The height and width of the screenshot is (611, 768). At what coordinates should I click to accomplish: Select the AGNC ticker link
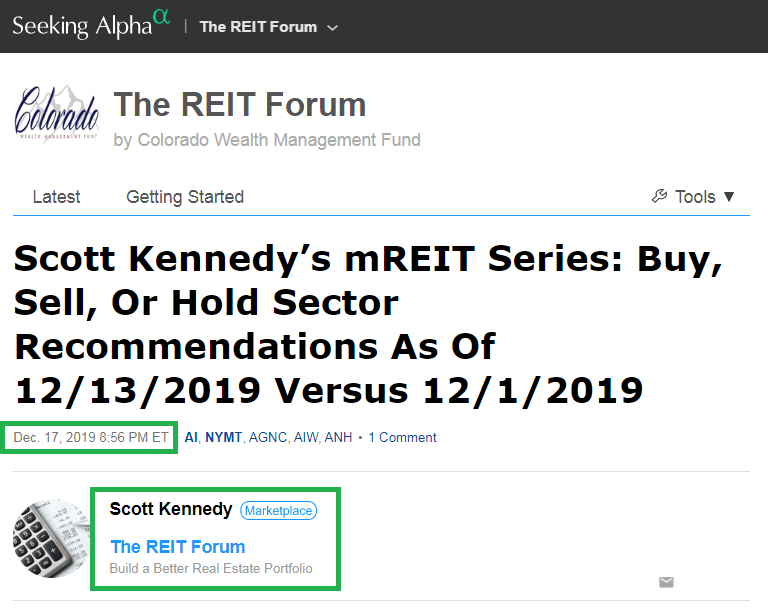267,437
